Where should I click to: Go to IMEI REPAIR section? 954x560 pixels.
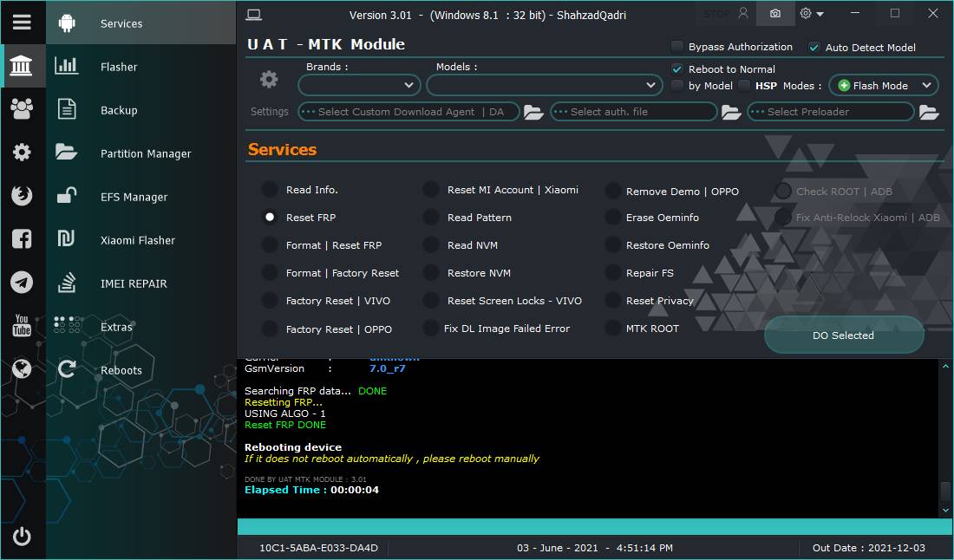(x=133, y=283)
